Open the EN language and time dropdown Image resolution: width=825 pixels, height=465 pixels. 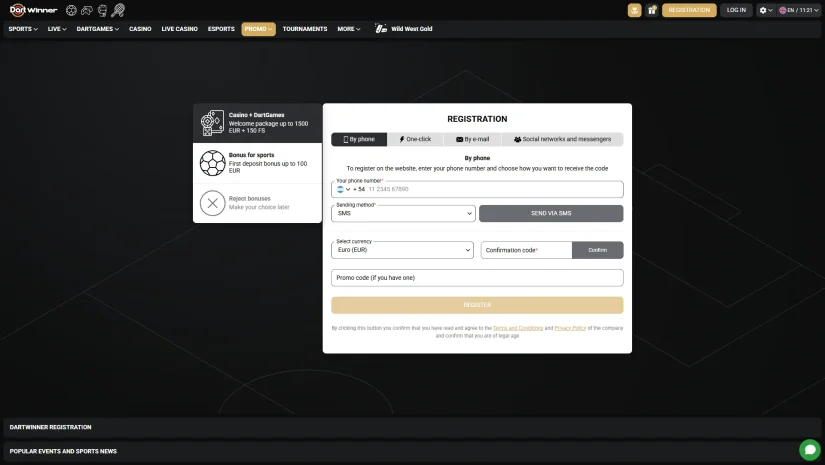tap(799, 10)
